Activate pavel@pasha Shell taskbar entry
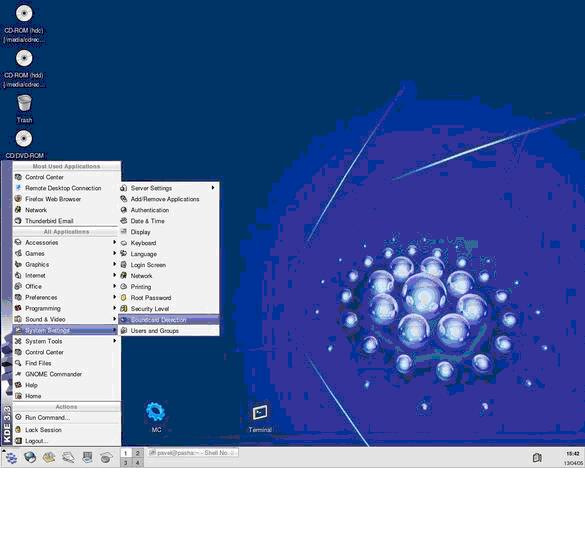The height and width of the screenshot is (554, 585). (x=193, y=453)
